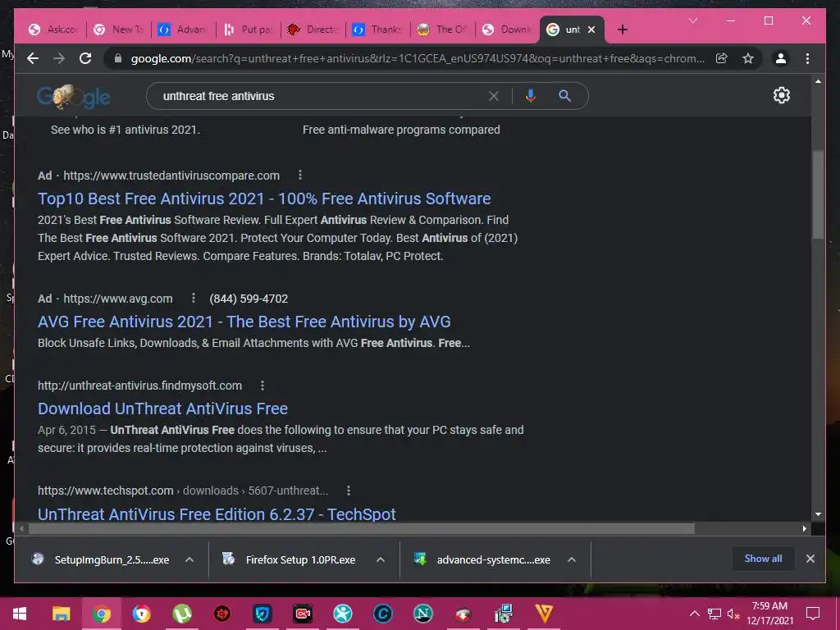840x630 pixels.
Task: Open downloaded SetupImgBurn exe file
Action: click(100, 559)
